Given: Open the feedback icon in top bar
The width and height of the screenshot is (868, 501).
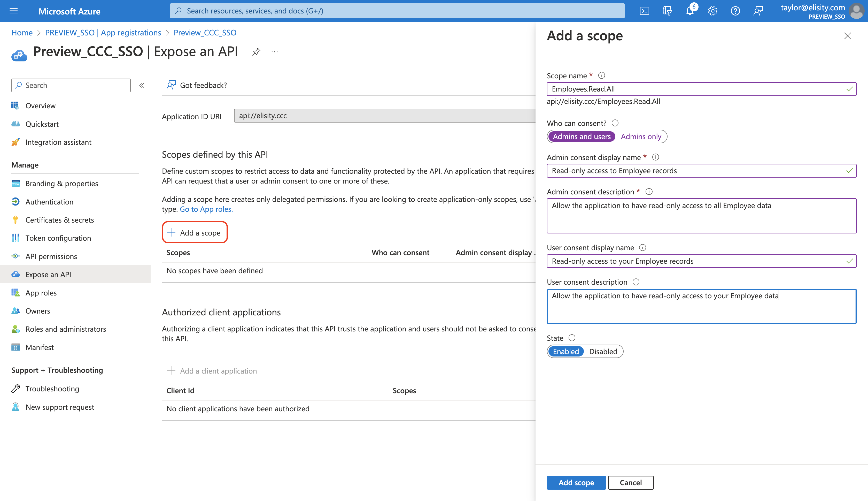Looking at the screenshot, I should coord(758,11).
